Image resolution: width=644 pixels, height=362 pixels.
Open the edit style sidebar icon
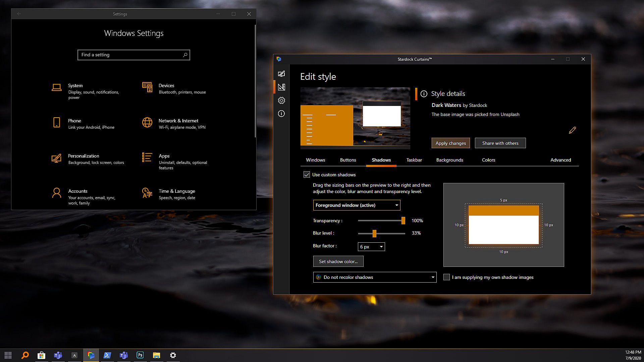[x=281, y=74]
